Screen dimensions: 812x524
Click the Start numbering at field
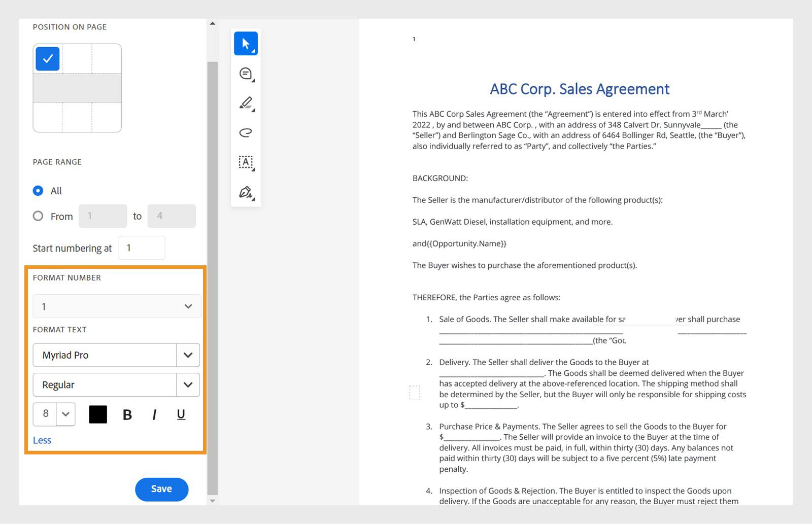(142, 248)
